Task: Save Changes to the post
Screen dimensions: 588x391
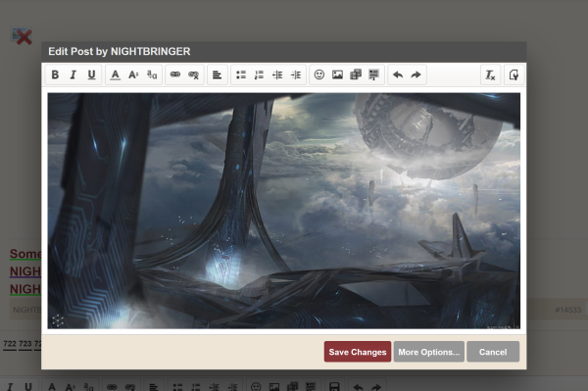Action: pos(358,352)
